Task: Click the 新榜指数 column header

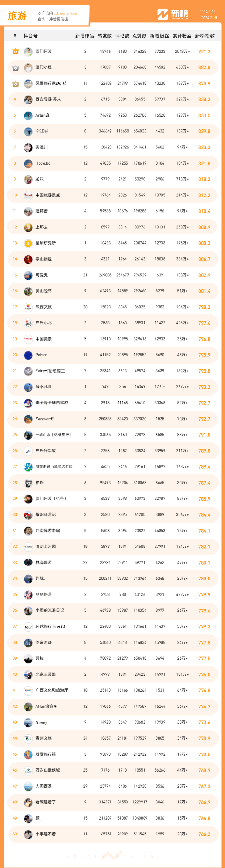Action: [205, 36]
